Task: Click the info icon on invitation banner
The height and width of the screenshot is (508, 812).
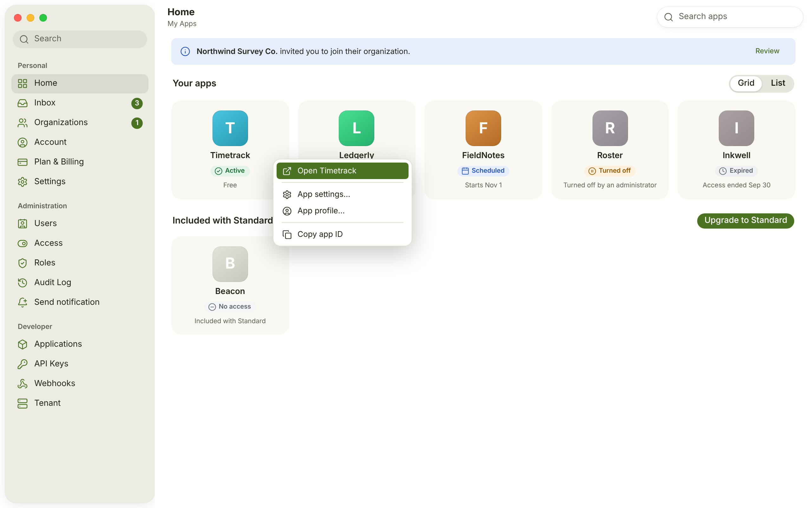Action: click(185, 51)
